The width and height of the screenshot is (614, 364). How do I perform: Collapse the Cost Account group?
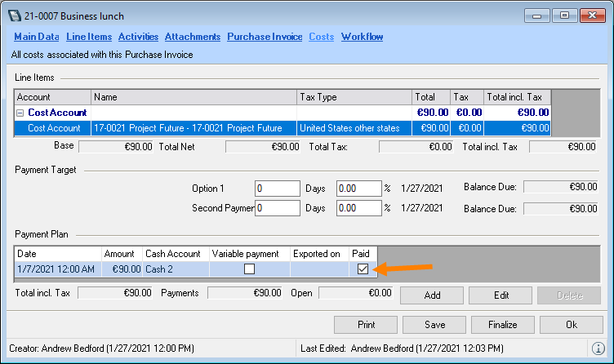(20, 113)
